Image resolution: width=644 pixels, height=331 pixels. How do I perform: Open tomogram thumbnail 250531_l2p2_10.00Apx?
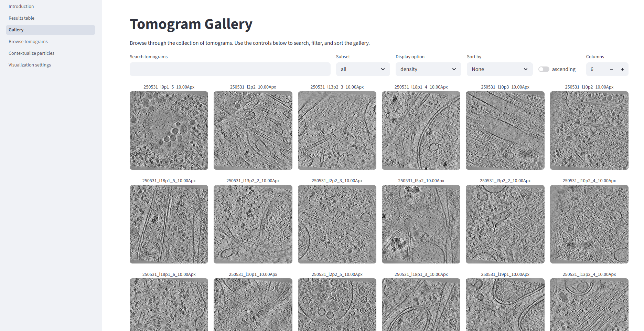pos(253,131)
